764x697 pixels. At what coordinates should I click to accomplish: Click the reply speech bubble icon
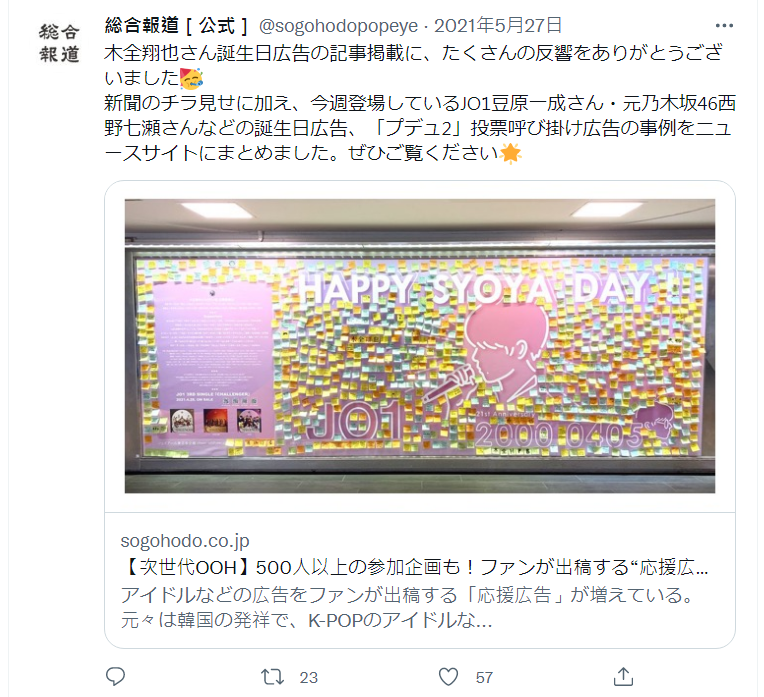[x=115, y=676]
